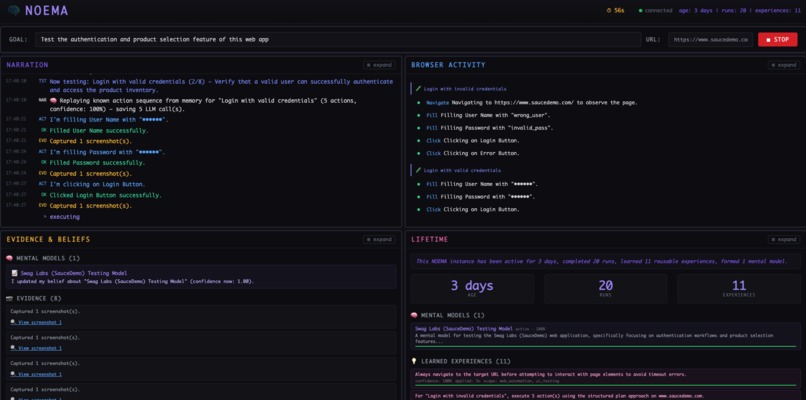Click the pencil icon beside Login with invalid credentials
Viewport: 806px width, 400px height.
tap(418, 89)
